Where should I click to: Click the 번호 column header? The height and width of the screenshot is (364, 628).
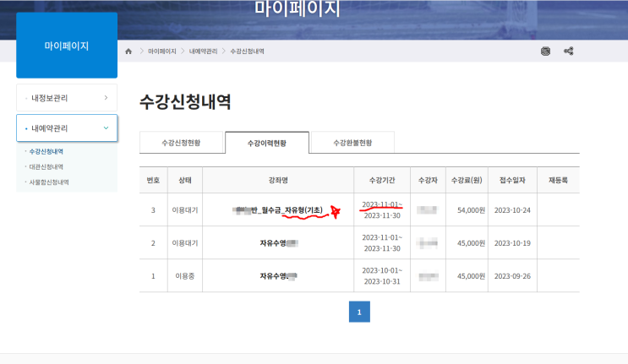tap(153, 180)
